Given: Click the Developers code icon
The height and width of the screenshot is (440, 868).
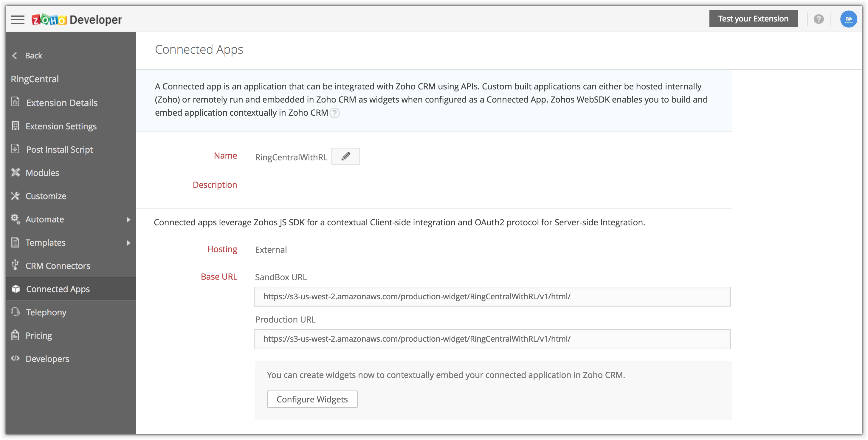Looking at the screenshot, I should pos(15,358).
